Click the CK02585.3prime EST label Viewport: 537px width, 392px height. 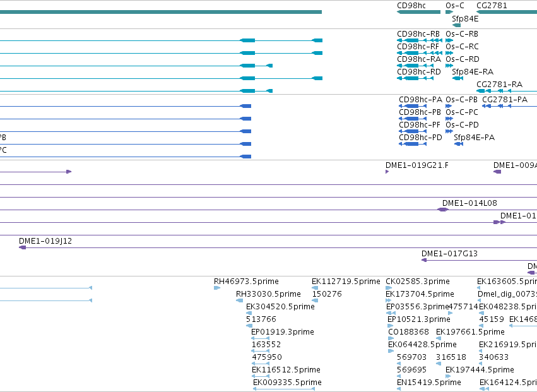pyautogui.click(x=418, y=282)
